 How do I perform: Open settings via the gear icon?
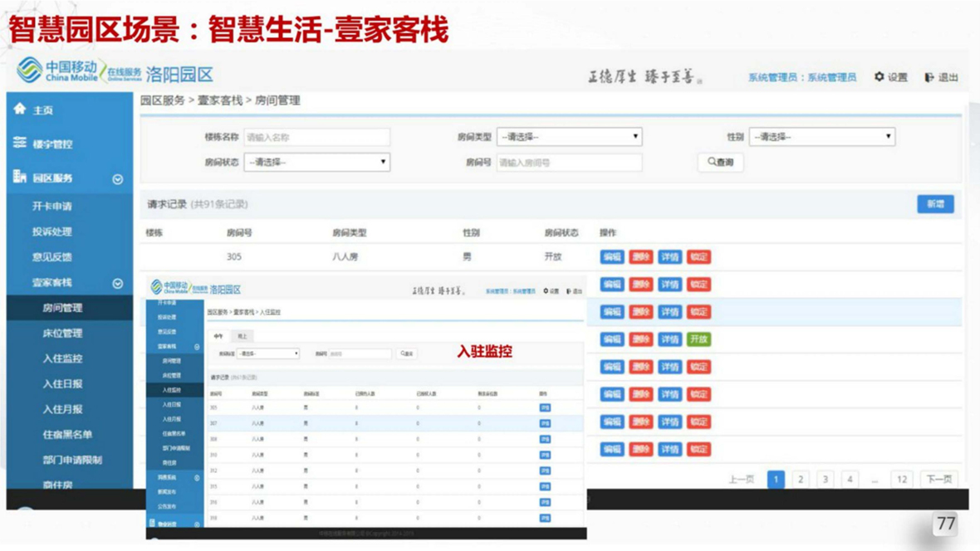880,77
